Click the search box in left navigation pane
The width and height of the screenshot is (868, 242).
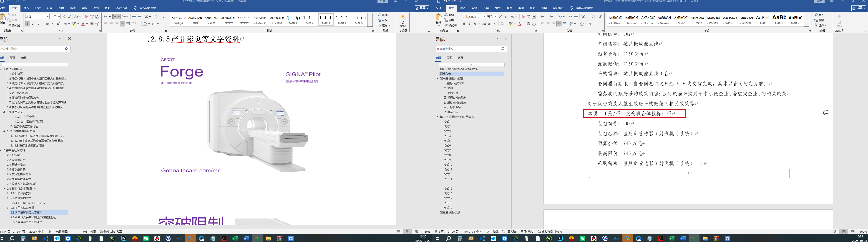(x=32, y=49)
